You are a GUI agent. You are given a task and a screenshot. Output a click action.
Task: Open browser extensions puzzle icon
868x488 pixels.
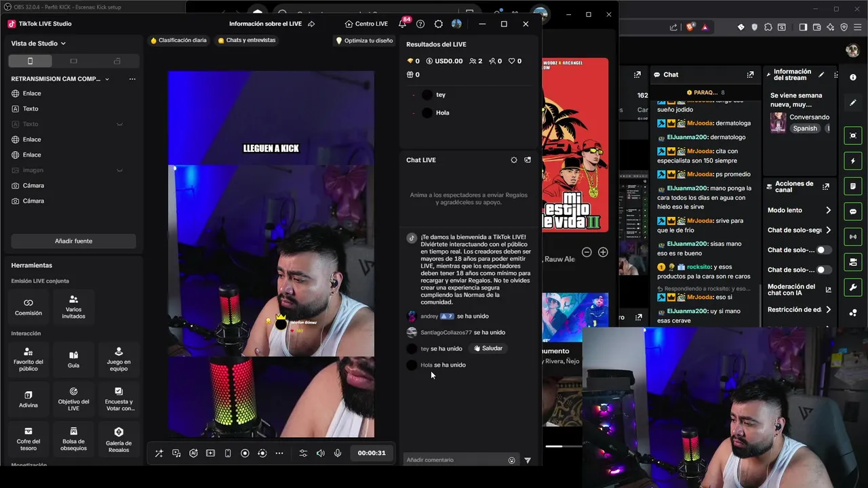coord(768,27)
